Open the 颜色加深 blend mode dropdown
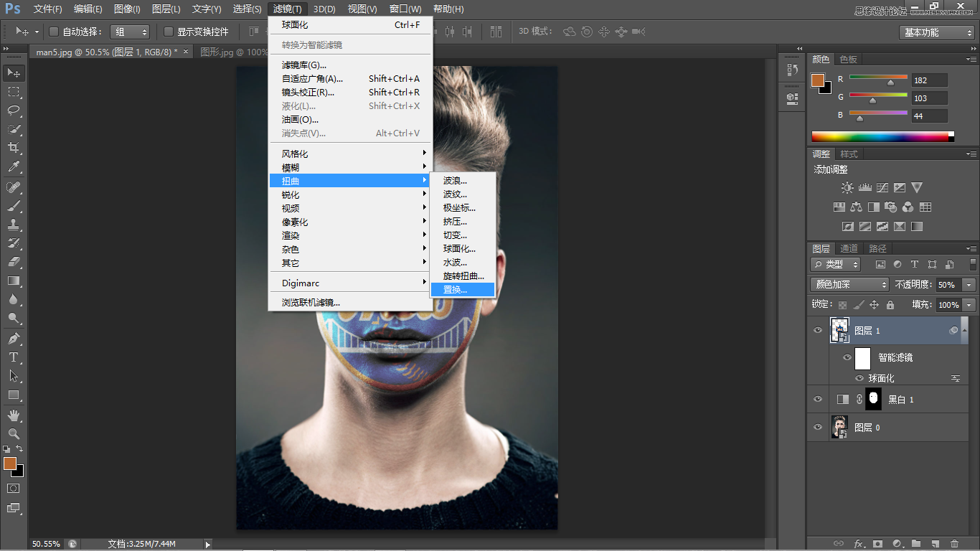 point(849,285)
